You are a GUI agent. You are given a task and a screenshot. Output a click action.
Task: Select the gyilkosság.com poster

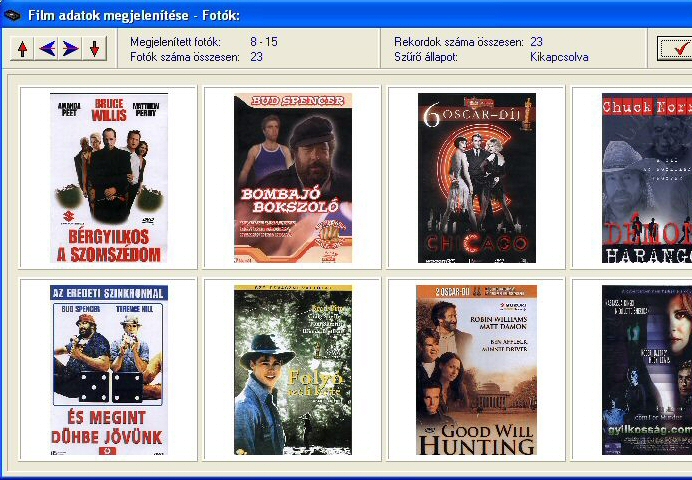point(647,370)
